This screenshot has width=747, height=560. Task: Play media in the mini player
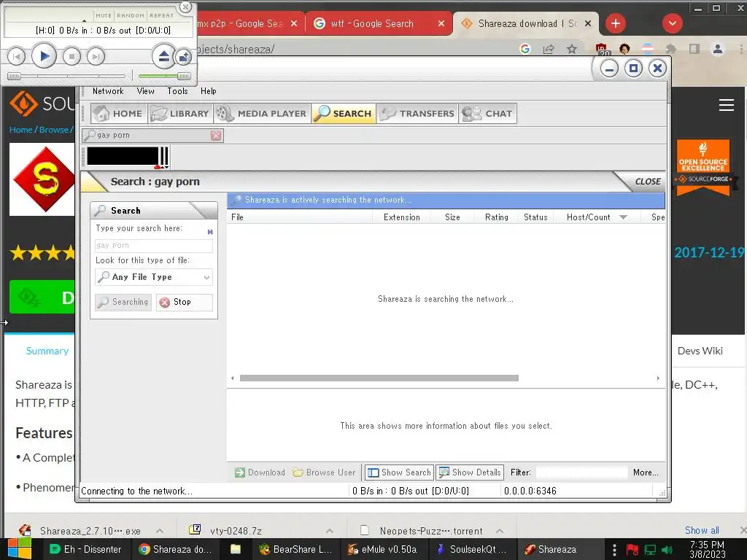[44, 57]
